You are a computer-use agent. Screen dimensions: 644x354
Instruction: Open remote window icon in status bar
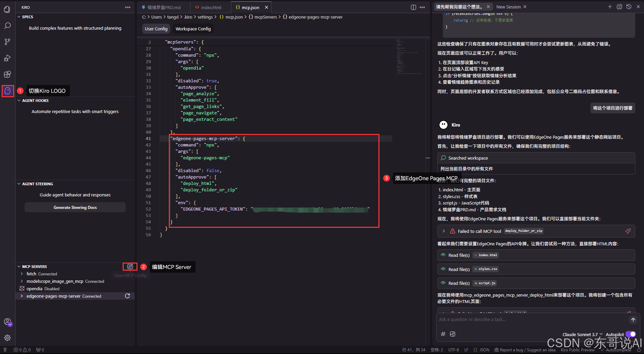[x=5, y=350]
